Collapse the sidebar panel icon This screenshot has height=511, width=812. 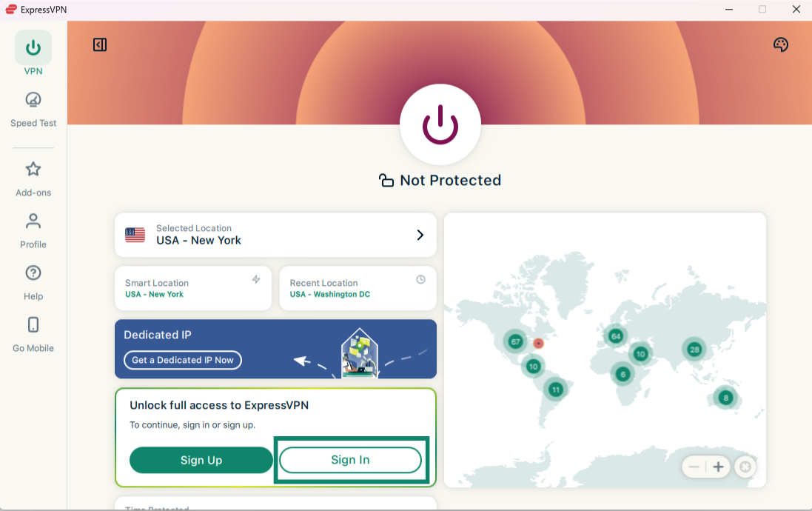click(x=100, y=45)
